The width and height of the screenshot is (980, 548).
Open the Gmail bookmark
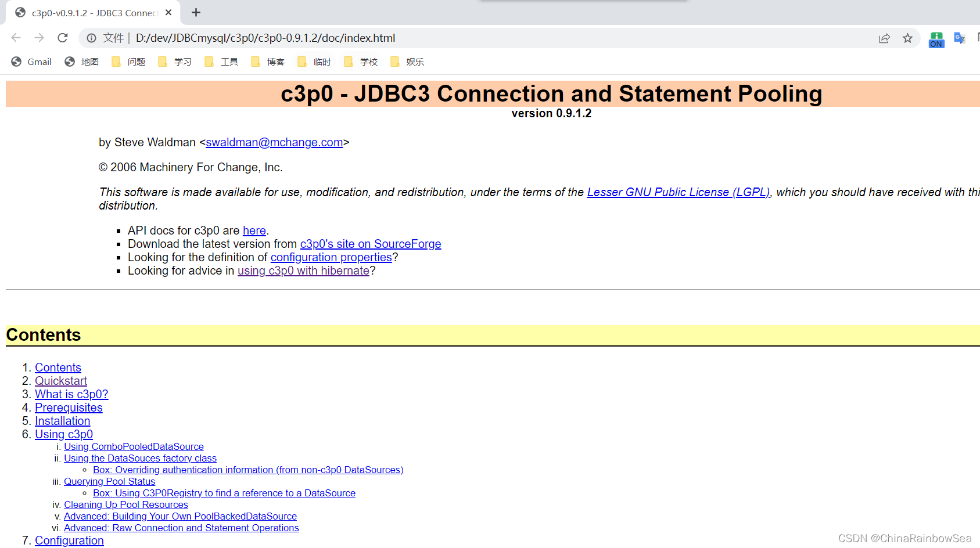pos(32,62)
